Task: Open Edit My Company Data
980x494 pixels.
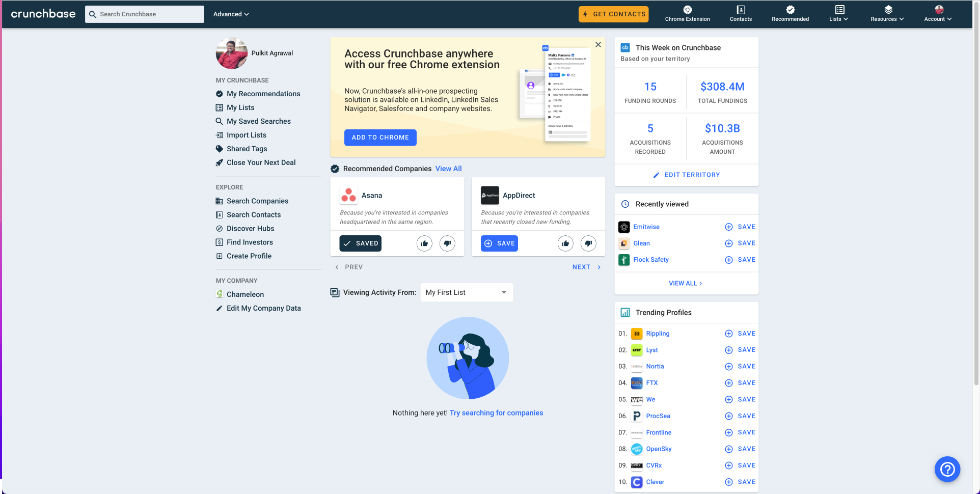Action: [x=259, y=308]
